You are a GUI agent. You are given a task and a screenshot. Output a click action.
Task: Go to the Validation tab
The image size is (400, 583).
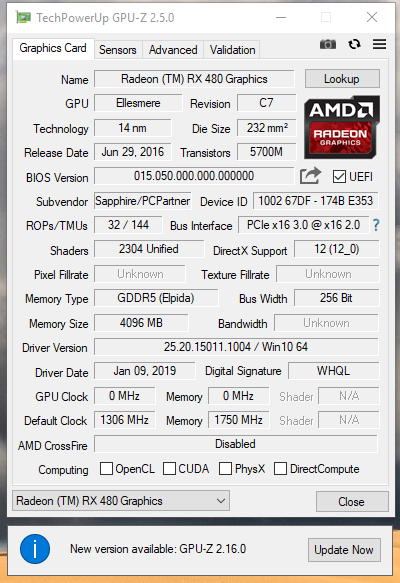pos(232,50)
